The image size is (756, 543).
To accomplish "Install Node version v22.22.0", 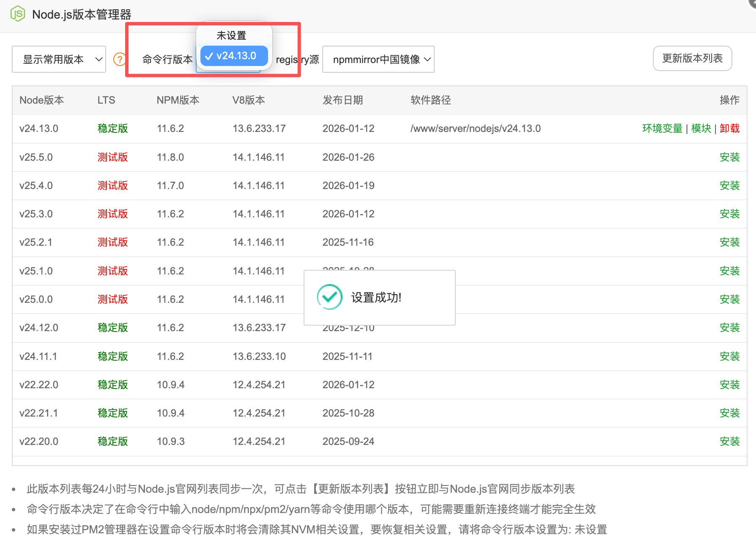I will tap(729, 385).
